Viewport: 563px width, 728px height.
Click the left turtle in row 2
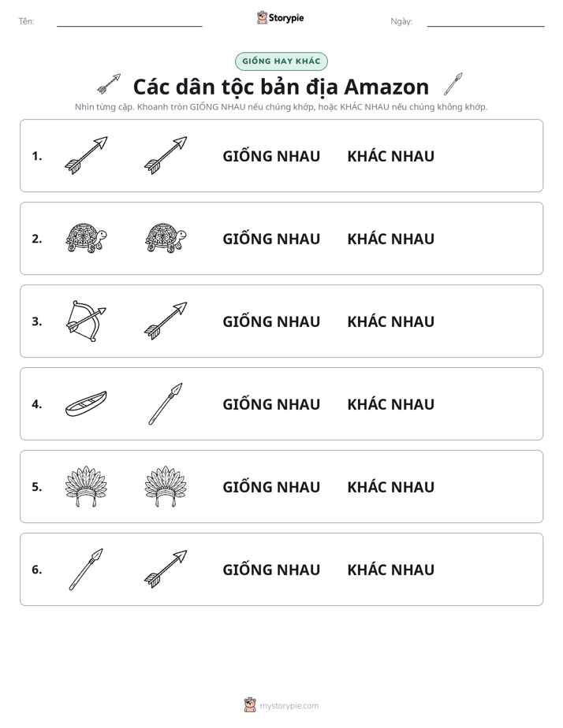86,238
